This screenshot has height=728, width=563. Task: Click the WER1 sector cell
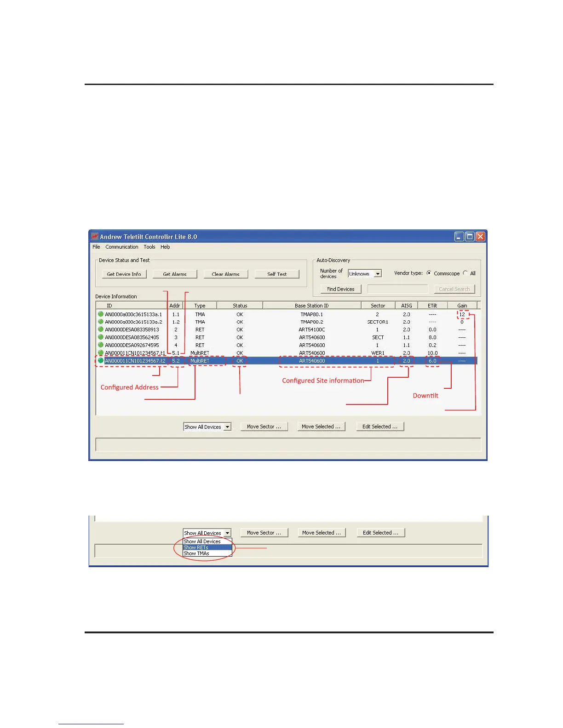point(378,353)
